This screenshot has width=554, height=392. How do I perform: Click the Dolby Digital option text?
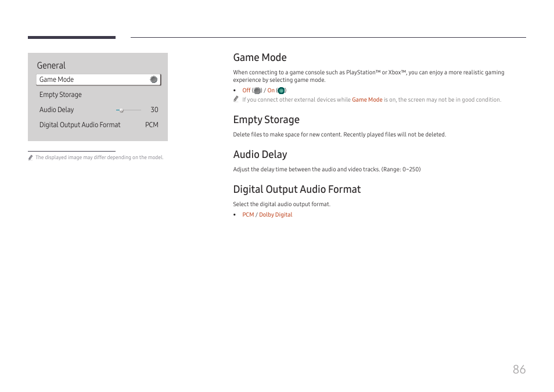[x=276, y=214]
